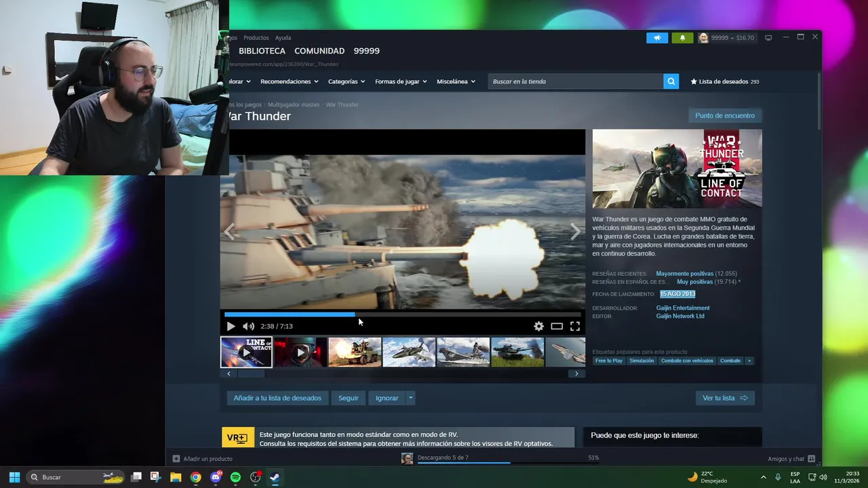The image size is (868, 488).
Task: Select Free to Play tag
Action: click(609, 361)
